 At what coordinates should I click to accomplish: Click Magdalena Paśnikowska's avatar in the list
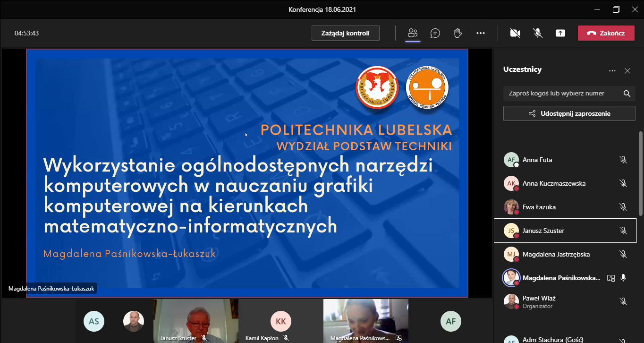(x=511, y=278)
